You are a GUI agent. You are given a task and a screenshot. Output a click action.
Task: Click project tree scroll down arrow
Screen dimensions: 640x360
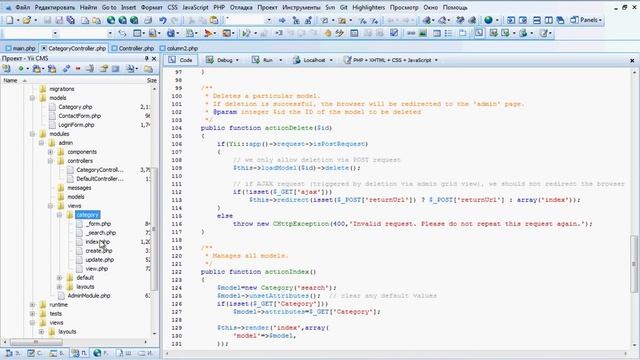tap(154, 333)
